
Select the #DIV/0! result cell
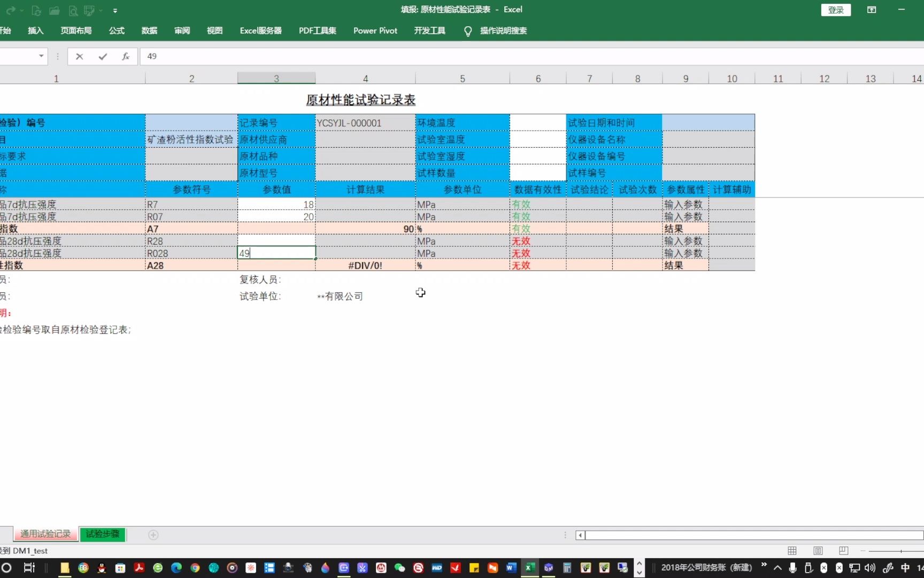(365, 265)
